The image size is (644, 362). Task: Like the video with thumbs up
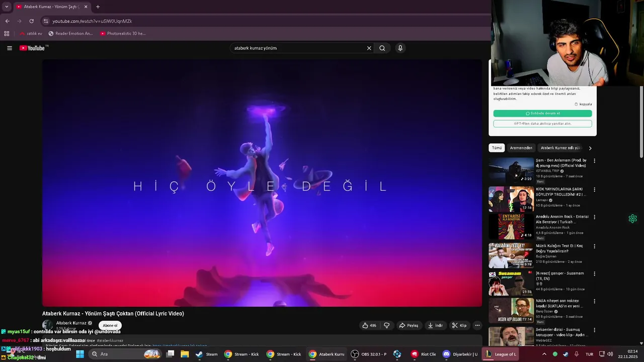tap(369, 325)
